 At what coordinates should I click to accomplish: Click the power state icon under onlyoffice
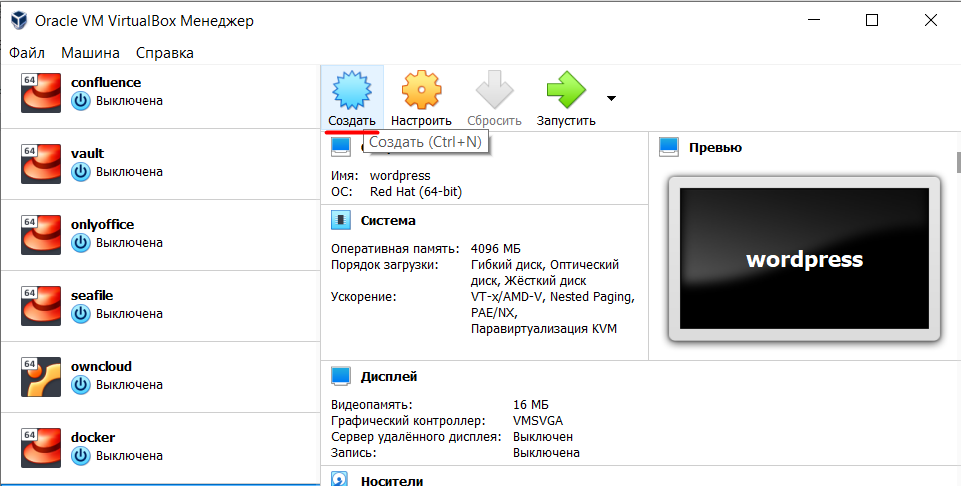pos(81,243)
